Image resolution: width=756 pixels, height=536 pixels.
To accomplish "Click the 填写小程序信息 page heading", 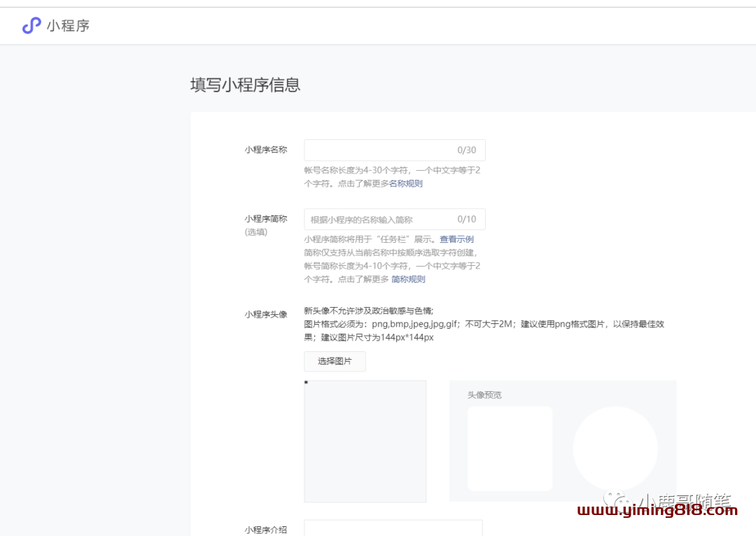I will 245,85.
